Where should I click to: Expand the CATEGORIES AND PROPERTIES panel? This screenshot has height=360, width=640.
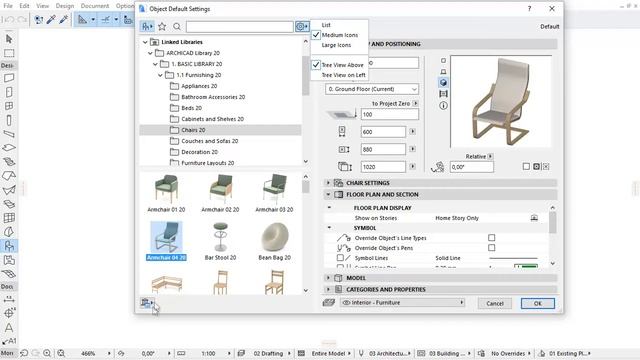(x=328, y=289)
